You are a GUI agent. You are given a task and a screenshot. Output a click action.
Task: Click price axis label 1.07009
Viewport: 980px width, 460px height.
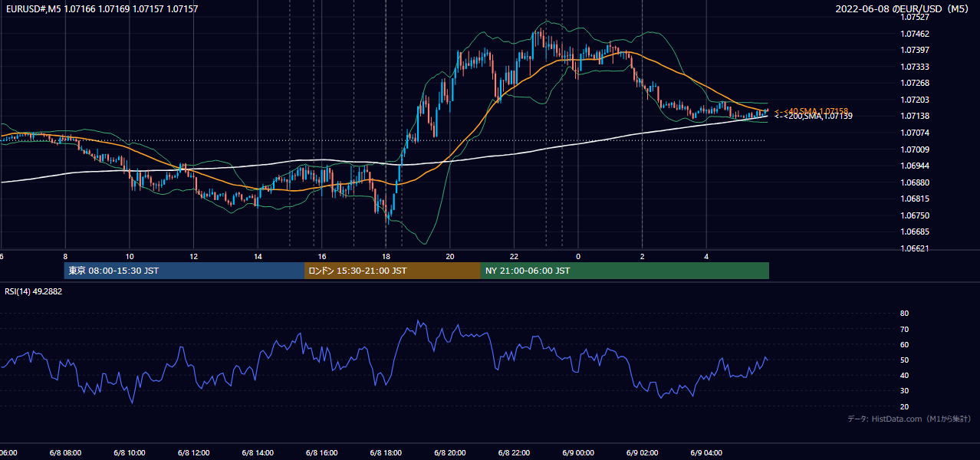click(915, 149)
